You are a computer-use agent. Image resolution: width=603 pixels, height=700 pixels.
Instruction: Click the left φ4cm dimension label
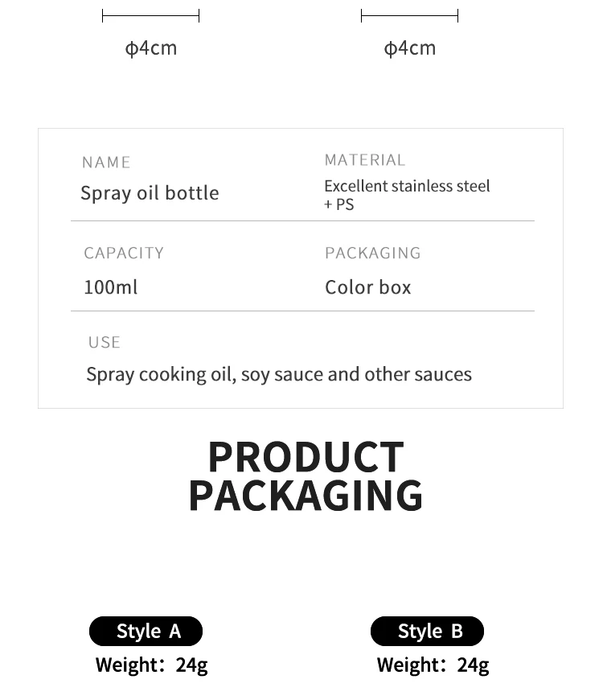(x=151, y=48)
